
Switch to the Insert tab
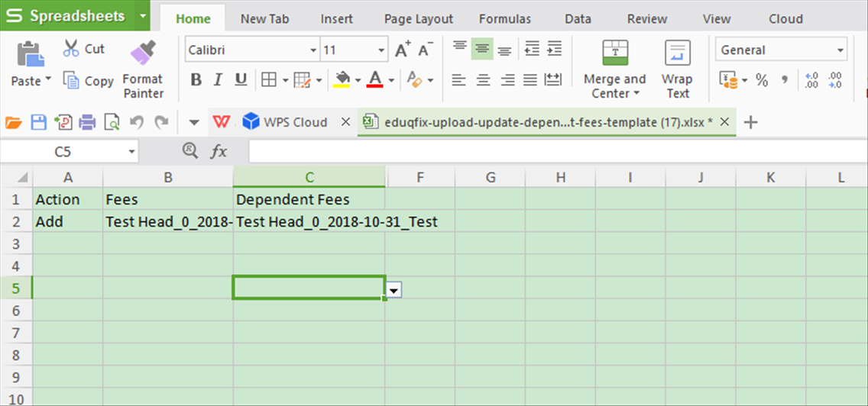coord(336,19)
